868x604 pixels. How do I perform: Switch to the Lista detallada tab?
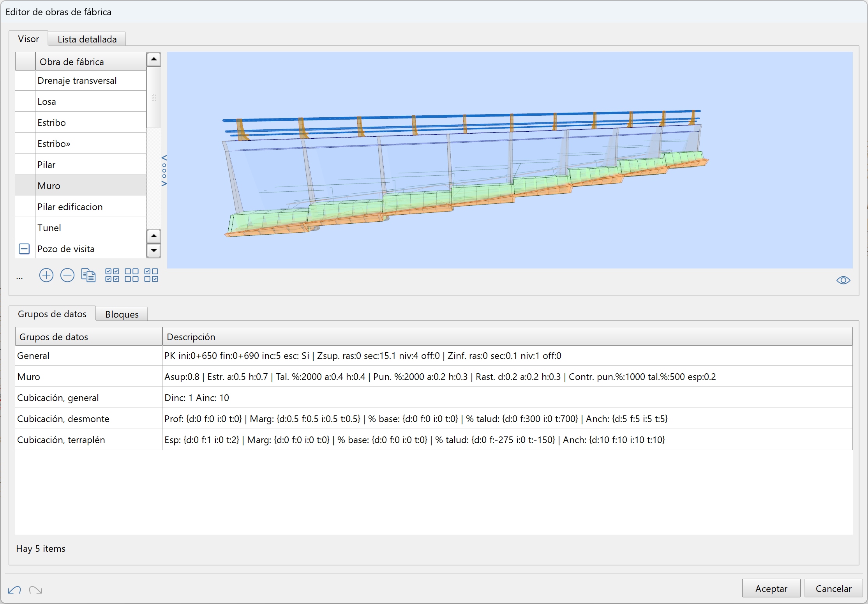tap(87, 39)
